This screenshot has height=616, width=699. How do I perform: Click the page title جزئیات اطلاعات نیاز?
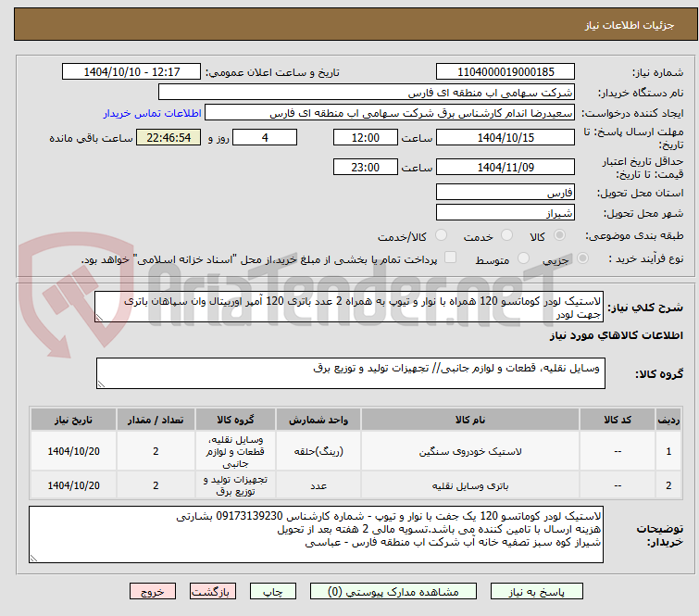(629, 25)
